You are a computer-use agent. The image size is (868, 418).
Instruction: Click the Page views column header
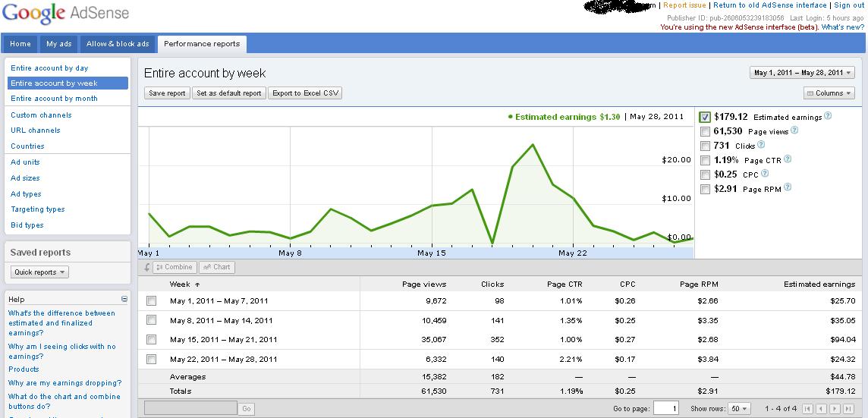point(424,284)
